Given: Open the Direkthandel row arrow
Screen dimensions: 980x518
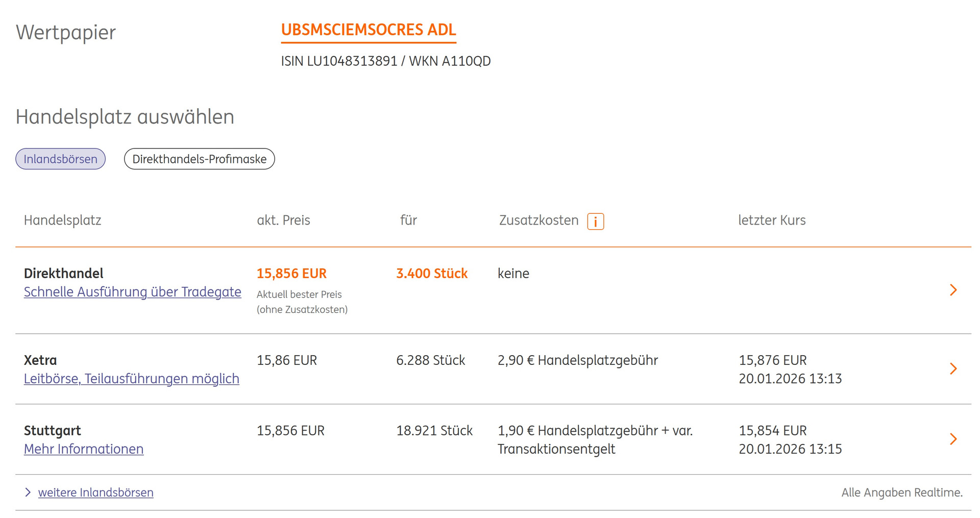Looking at the screenshot, I should (952, 290).
